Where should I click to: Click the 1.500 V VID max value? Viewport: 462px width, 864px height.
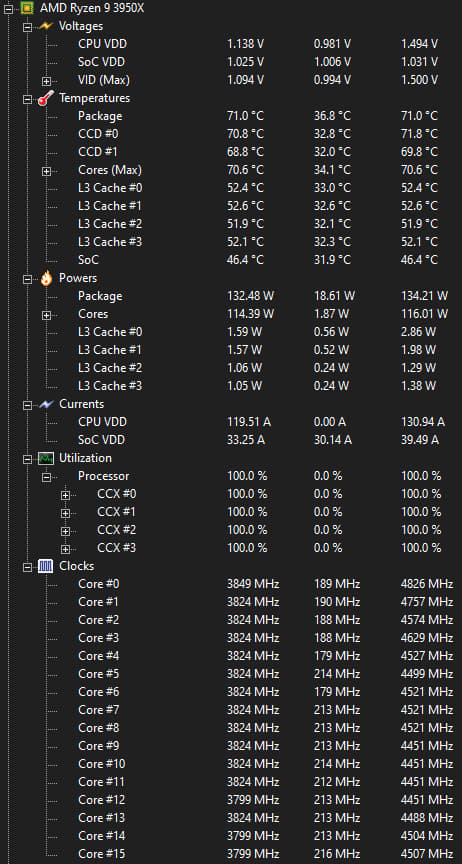(419, 80)
